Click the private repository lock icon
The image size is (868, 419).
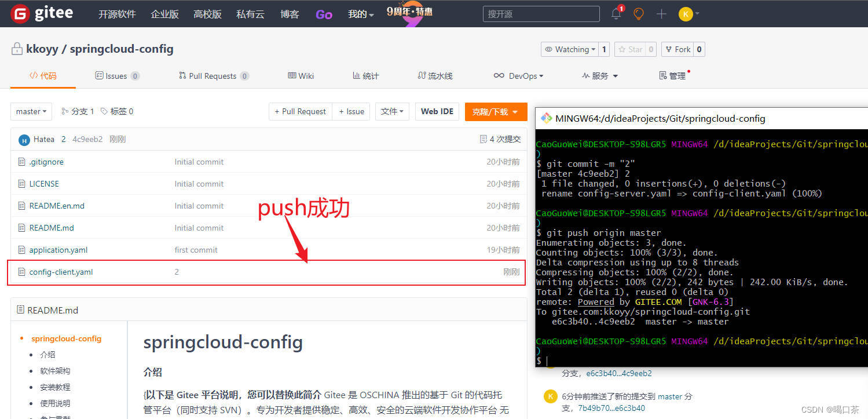click(17, 49)
